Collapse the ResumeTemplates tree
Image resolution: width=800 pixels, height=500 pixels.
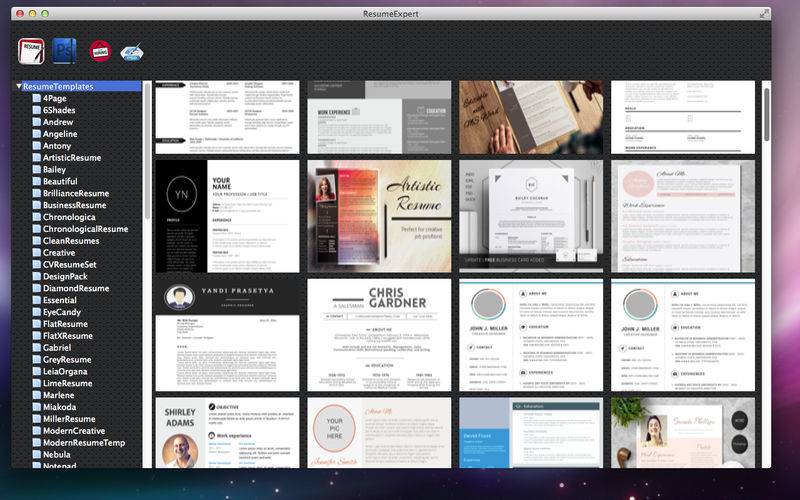(x=19, y=86)
